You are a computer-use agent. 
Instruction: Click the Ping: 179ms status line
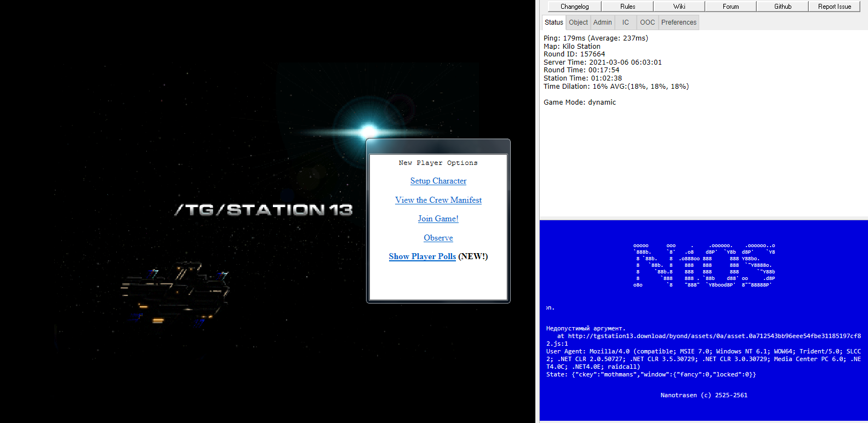click(x=596, y=38)
